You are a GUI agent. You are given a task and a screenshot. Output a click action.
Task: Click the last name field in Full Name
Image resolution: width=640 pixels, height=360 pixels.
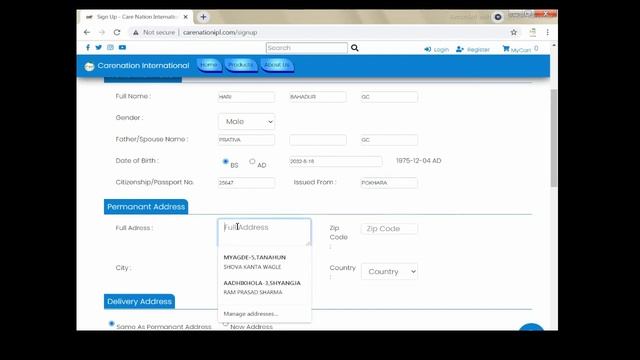click(389, 97)
